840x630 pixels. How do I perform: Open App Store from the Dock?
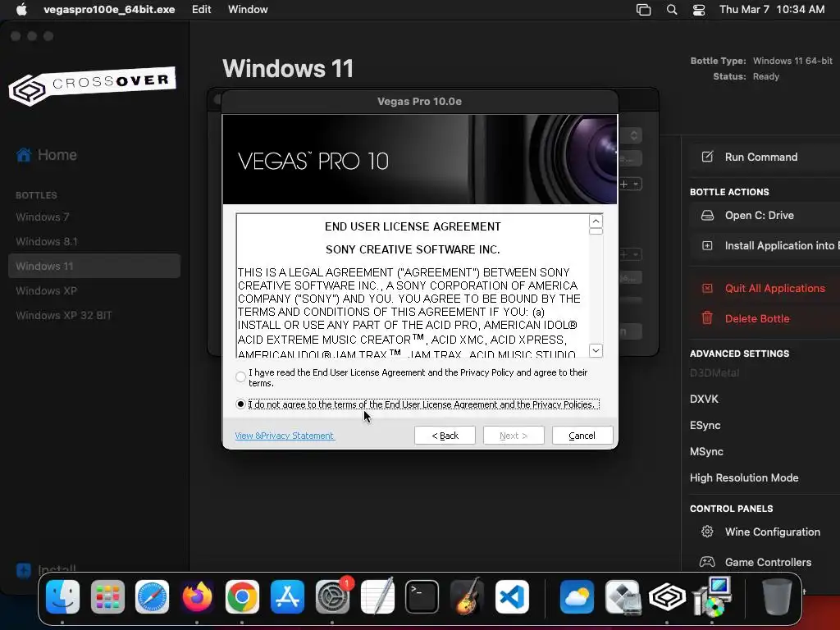tap(287, 597)
